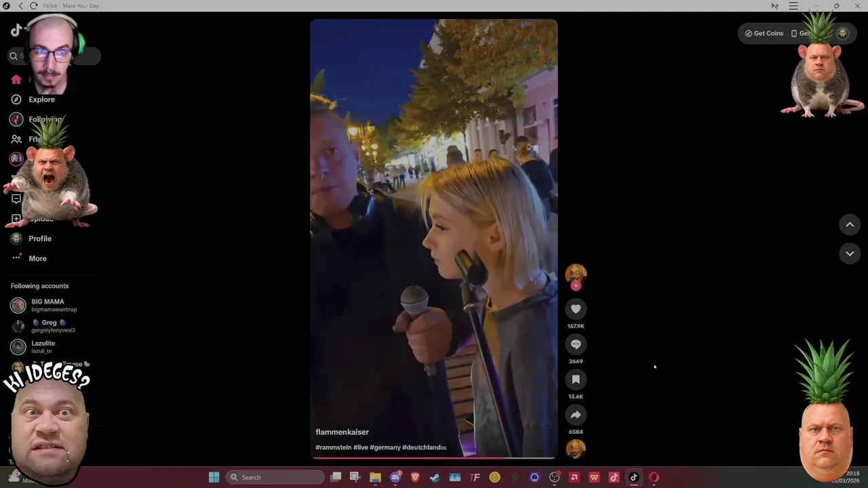
Task: Click the #live hashtag
Action: coord(361,447)
